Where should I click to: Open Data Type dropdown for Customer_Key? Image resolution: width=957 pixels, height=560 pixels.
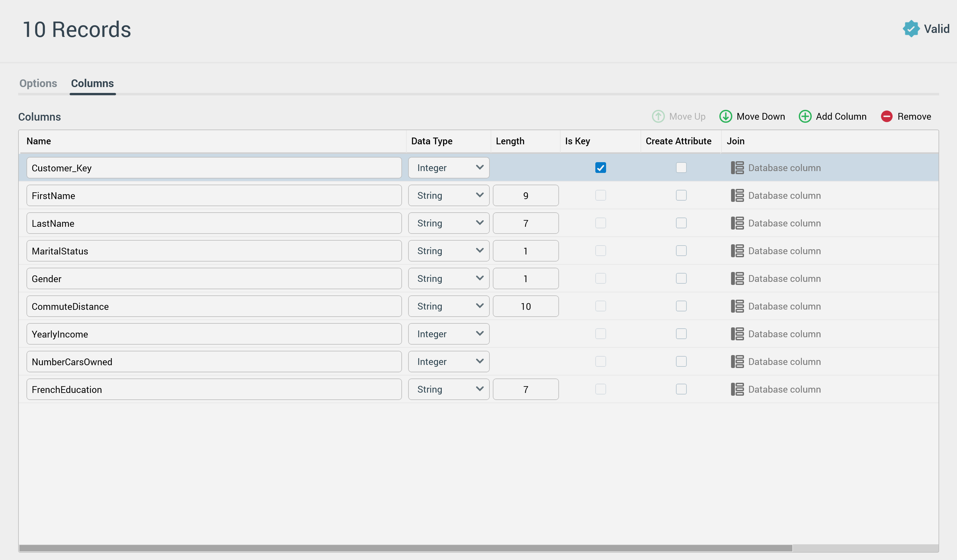[x=448, y=168]
